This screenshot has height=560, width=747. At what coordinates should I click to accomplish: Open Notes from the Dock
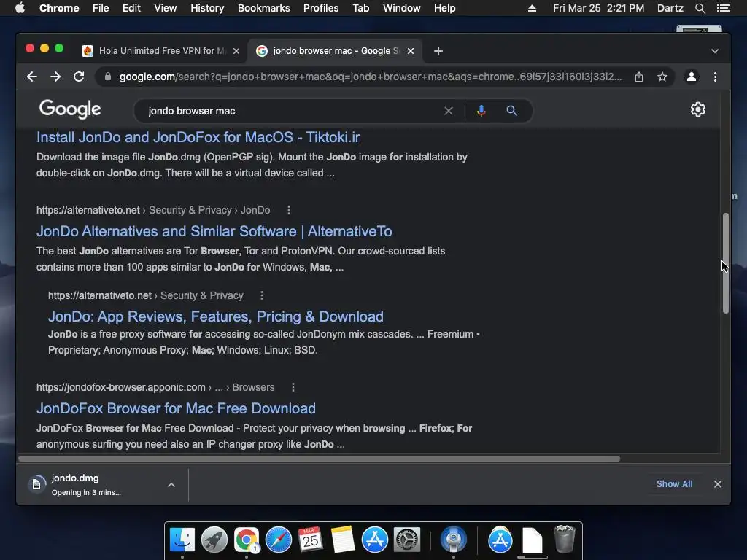[x=343, y=540]
